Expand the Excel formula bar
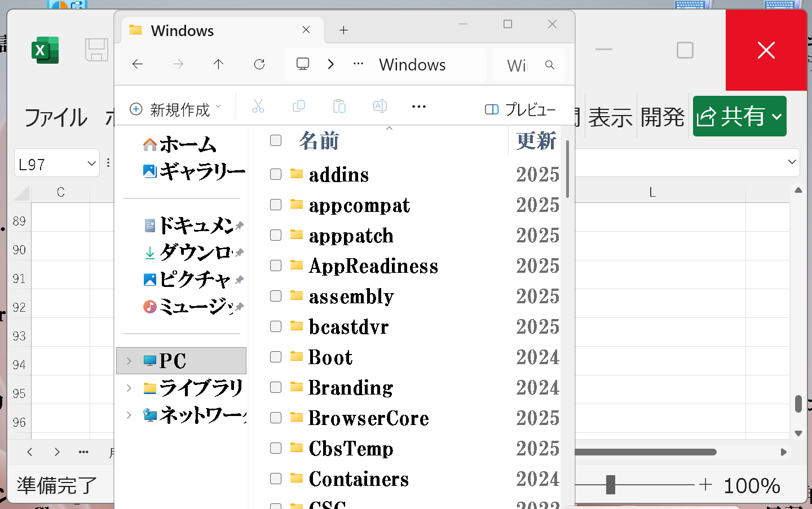 (x=792, y=162)
